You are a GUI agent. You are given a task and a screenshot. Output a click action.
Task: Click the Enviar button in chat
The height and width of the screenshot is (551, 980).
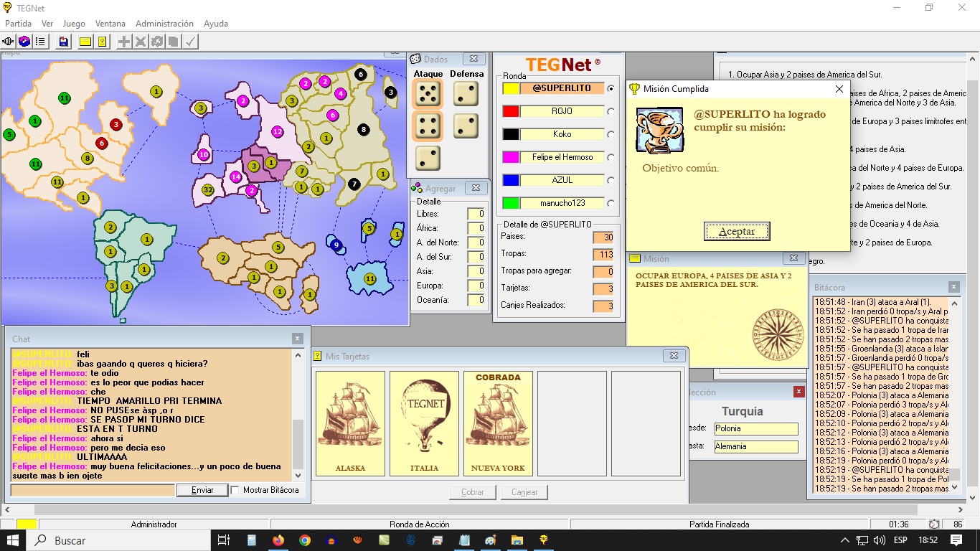[202, 490]
